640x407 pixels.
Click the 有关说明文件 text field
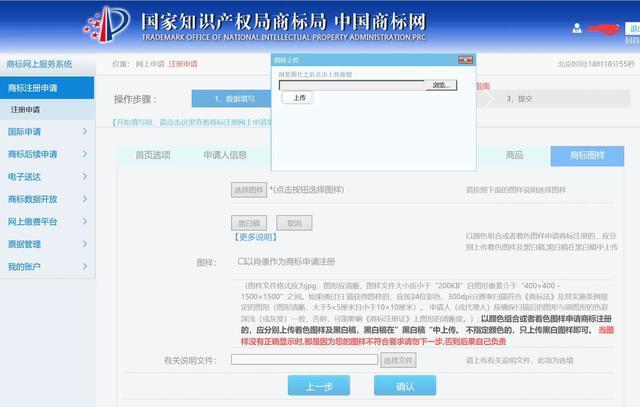coord(304,360)
